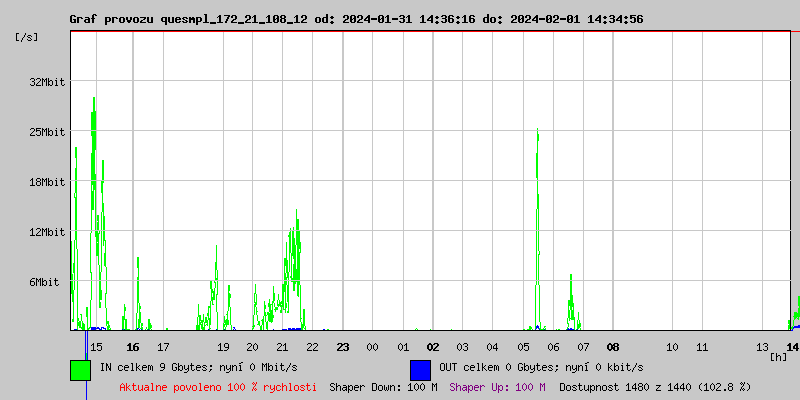Click the [/s] unit label
This screenshot has height=400, width=800.
tap(28, 37)
